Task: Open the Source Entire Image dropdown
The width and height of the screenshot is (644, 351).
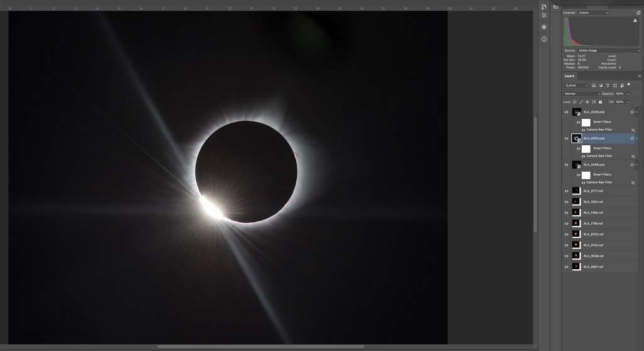Action: coord(604,50)
